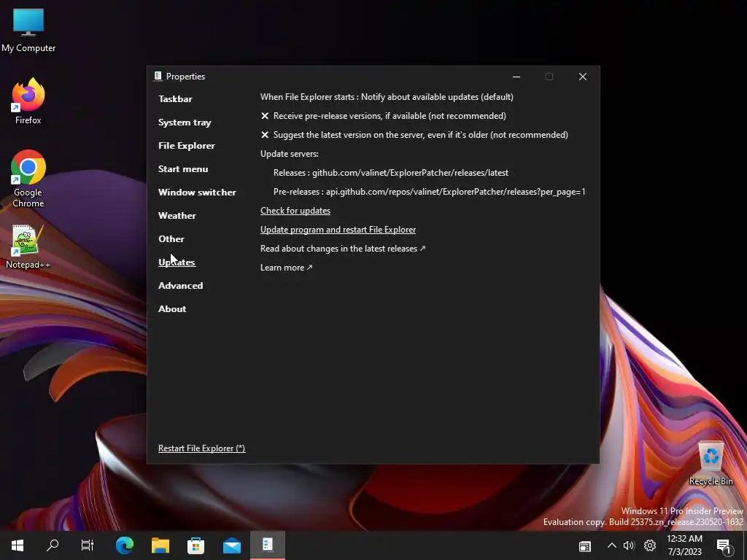Go to the Weather section
The height and width of the screenshot is (560, 747).
click(x=177, y=216)
